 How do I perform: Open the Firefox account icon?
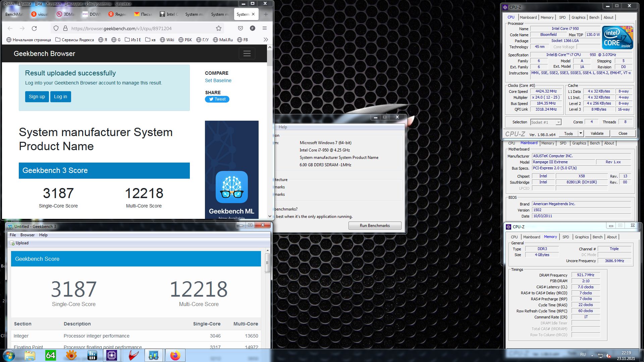[253, 28]
